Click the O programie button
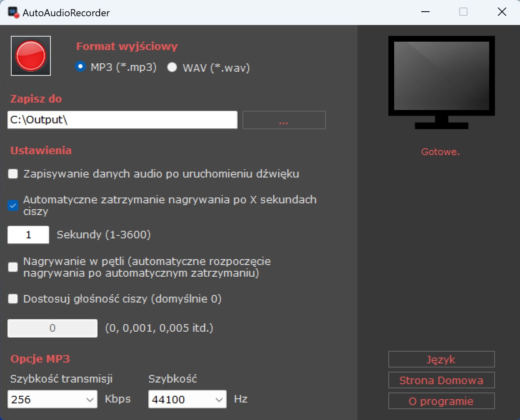 (442, 401)
